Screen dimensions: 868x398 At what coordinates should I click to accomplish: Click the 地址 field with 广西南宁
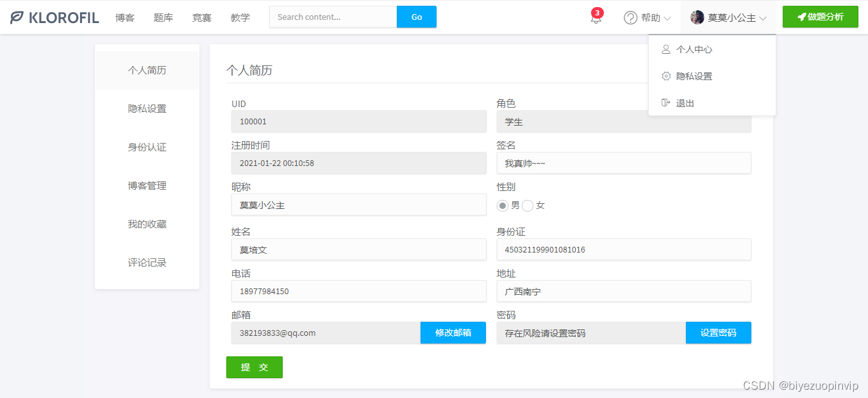(x=624, y=291)
